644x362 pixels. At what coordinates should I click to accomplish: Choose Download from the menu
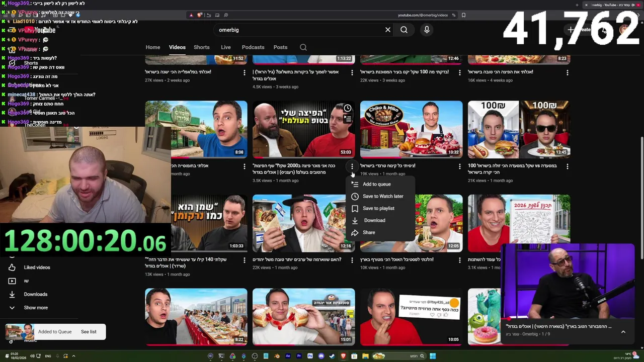click(380, 220)
